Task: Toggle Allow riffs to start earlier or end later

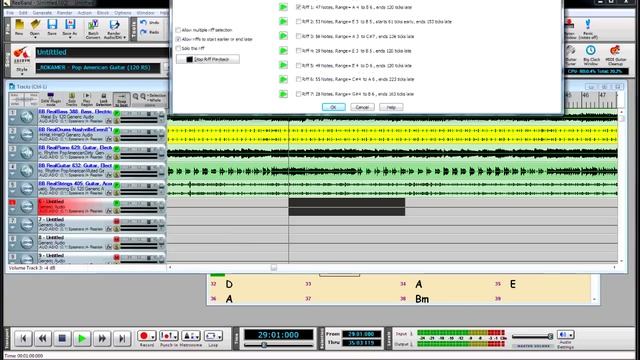Action: [x=178, y=39]
